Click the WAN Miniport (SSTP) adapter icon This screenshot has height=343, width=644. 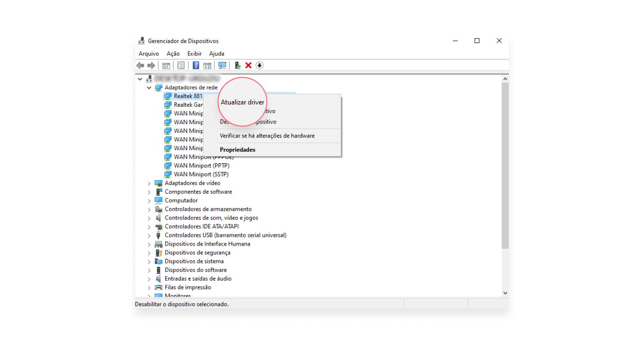click(x=168, y=175)
